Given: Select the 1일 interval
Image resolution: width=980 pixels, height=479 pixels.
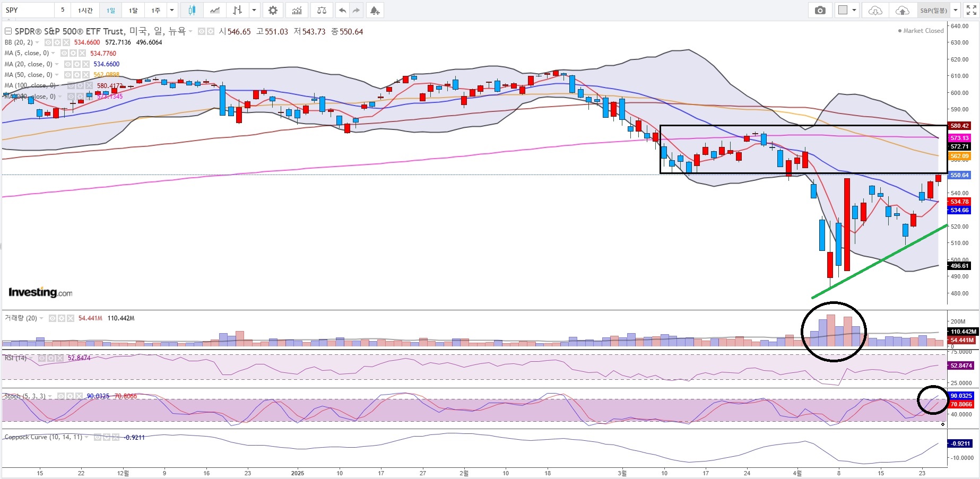Looking at the screenshot, I should (110, 10).
